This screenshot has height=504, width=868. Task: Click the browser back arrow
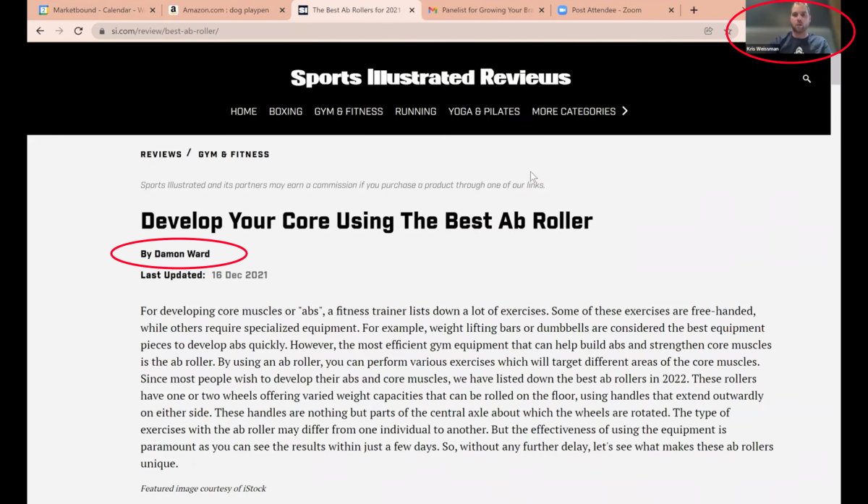[40, 31]
